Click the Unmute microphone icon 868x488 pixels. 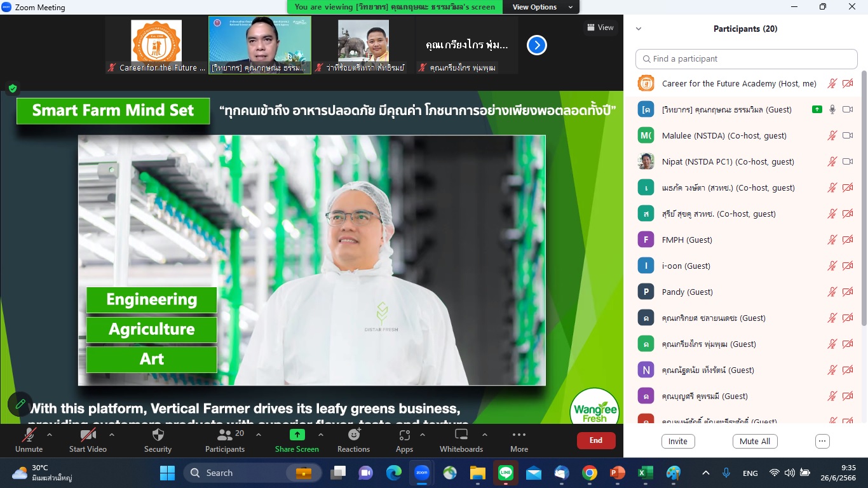pos(29,435)
